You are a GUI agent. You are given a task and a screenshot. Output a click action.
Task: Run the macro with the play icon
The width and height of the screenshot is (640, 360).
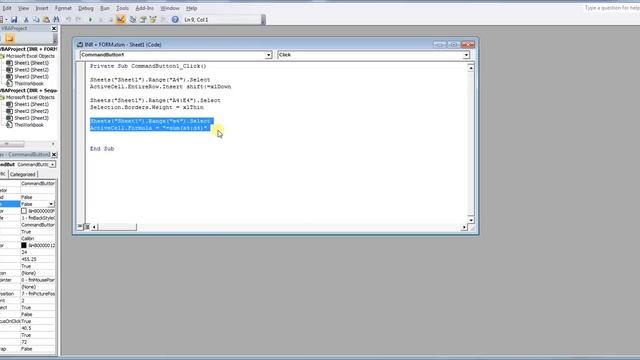tap(91, 19)
